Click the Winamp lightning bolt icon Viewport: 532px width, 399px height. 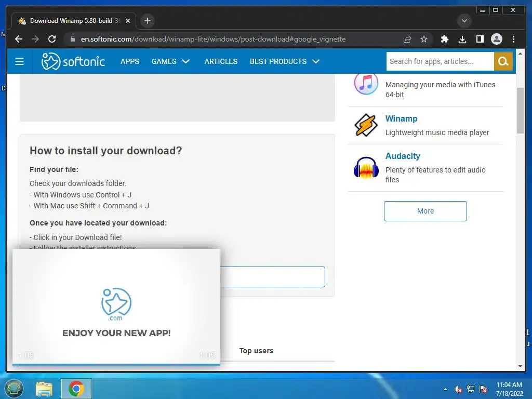pyautogui.click(x=366, y=125)
